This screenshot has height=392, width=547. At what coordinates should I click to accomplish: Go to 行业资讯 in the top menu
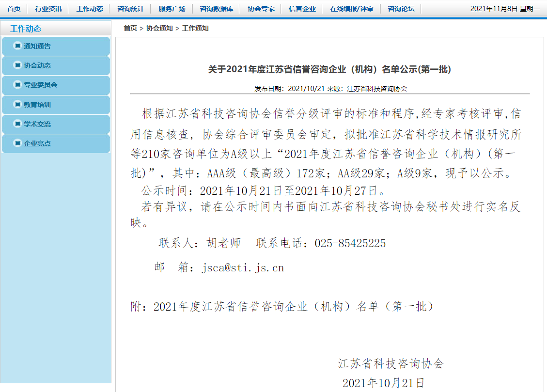[x=48, y=9]
